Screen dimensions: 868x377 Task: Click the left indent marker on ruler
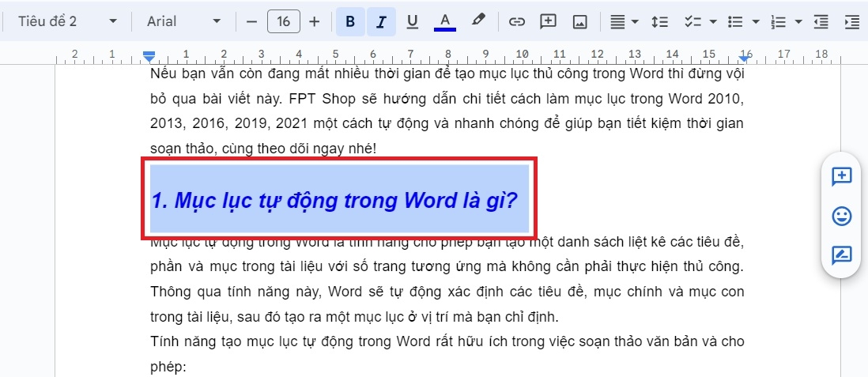pyautogui.click(x=149, y=55)
